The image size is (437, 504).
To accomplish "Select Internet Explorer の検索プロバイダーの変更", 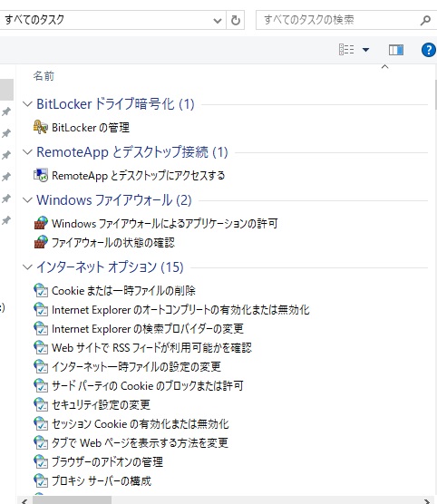I will coord(147,328).
